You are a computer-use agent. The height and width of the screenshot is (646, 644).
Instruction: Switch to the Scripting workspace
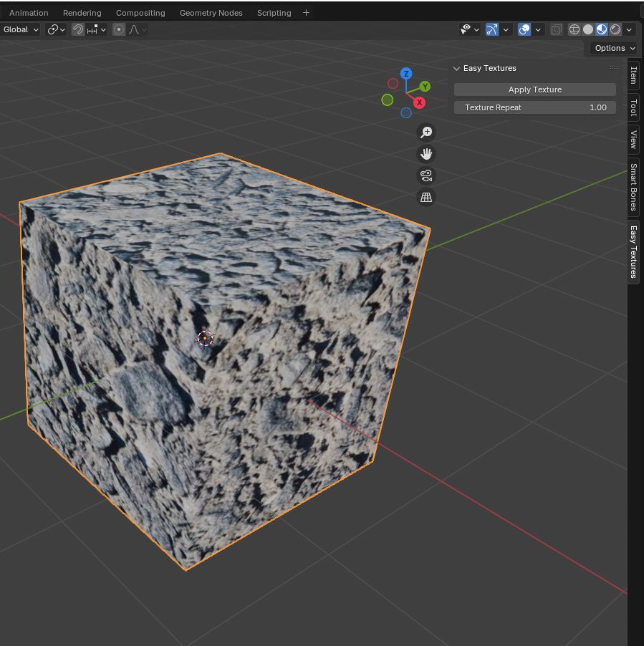click(x=274, y=12)
